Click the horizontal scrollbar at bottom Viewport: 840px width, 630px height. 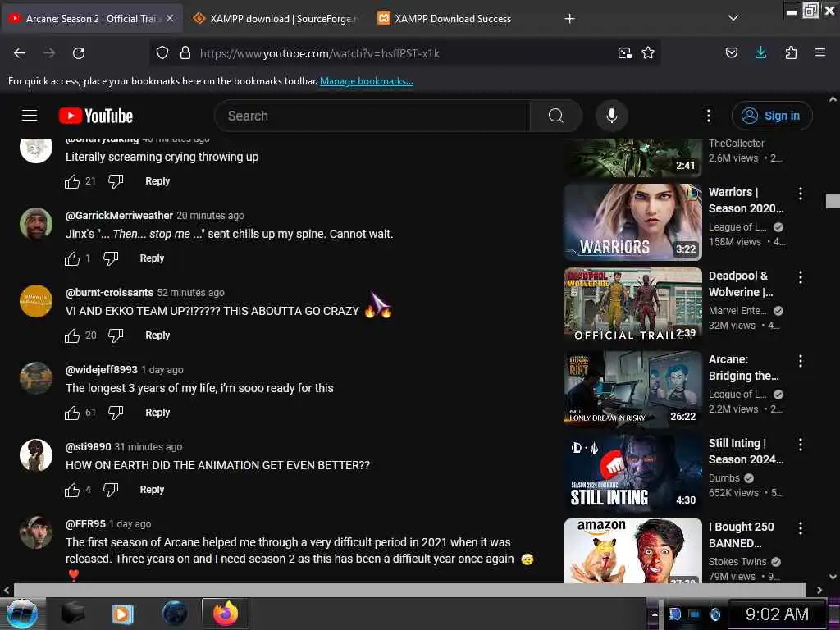tap(410, 590)
